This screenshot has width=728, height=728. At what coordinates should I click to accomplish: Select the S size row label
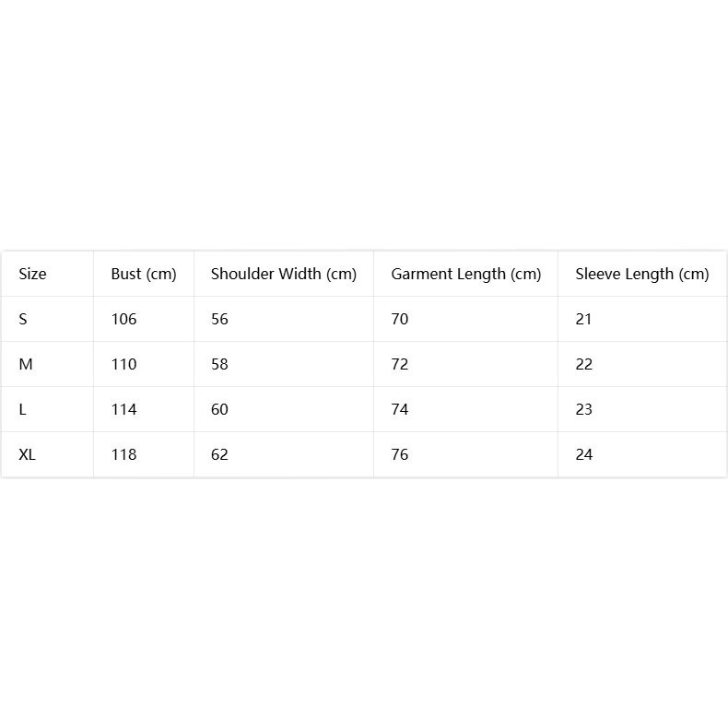tap(23, 319)
